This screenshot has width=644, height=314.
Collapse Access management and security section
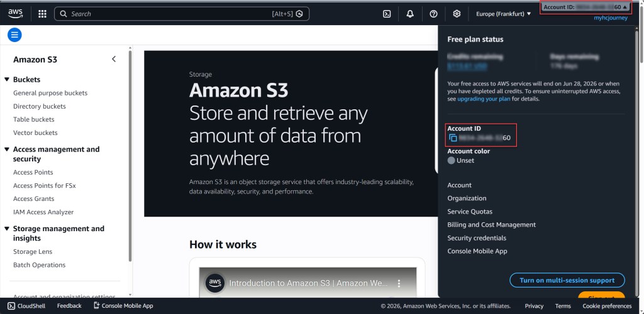pyautogui.click(x=7, y=149)
